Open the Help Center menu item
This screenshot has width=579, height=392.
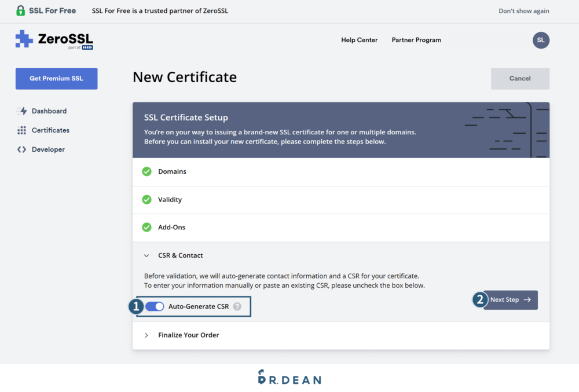359,40
